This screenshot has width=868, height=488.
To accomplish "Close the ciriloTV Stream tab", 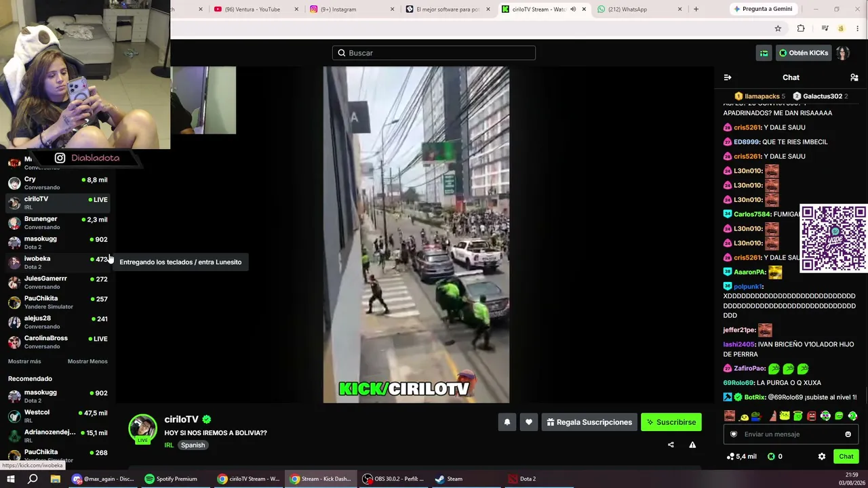I will (x=584, y=9).
